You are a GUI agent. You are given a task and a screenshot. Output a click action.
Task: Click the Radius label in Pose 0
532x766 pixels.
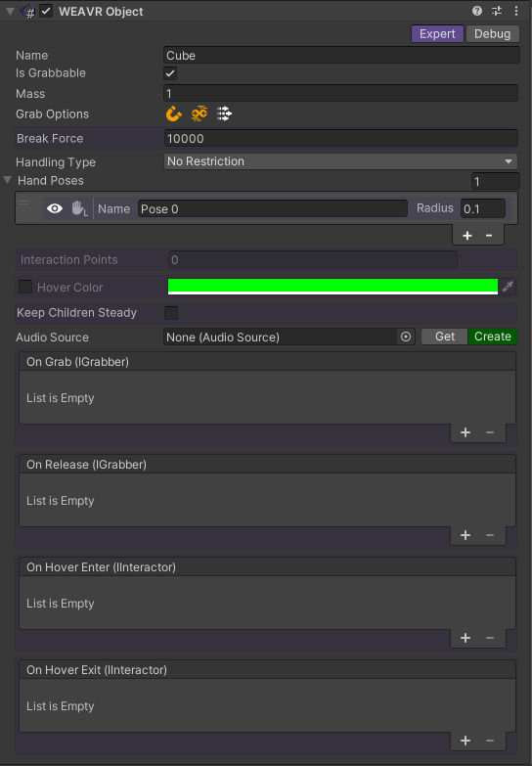(435, 208)
